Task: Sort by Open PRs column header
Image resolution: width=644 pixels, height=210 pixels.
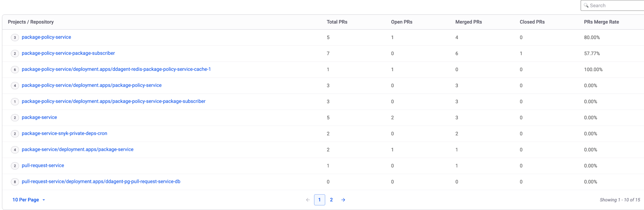Action: (402, 22)
